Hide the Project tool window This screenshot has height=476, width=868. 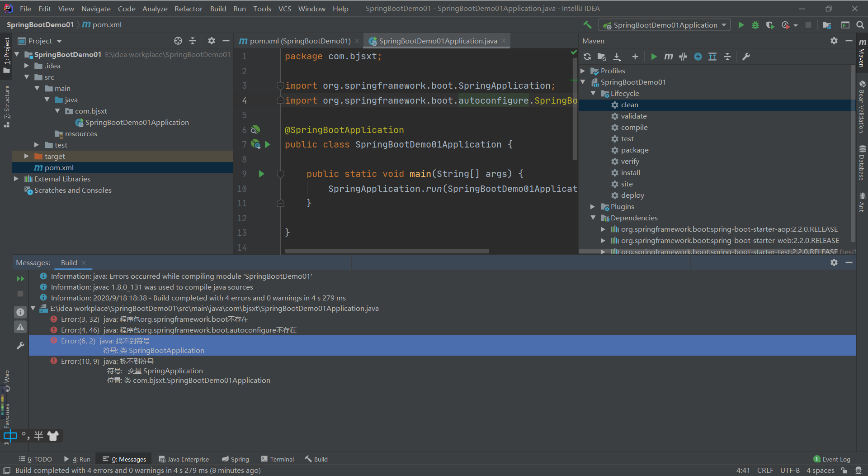pyautogui.click(x=226, y=41)
